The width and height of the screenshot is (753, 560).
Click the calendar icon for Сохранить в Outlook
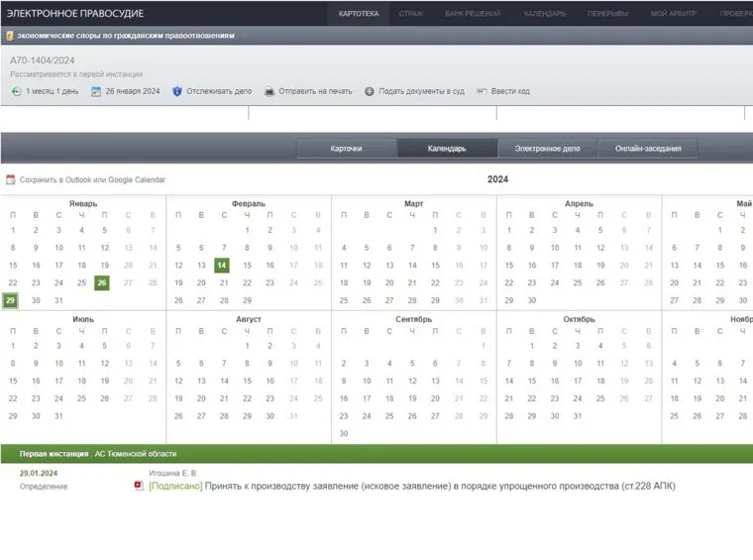click(x=11, y=179)
